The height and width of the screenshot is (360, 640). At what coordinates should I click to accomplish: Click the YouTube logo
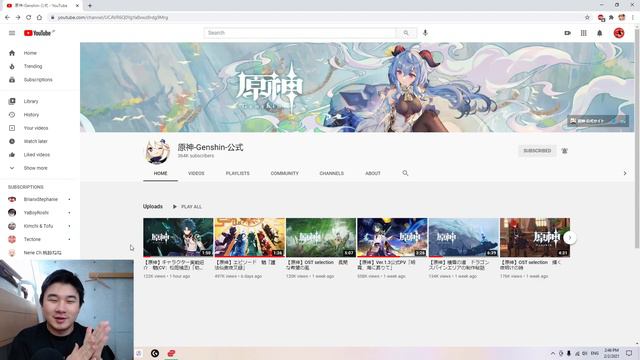39,33
